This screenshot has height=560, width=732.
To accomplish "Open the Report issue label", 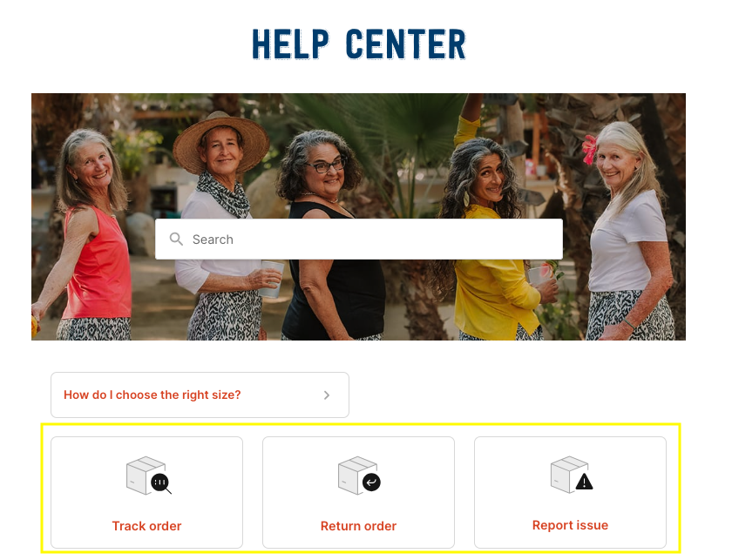I will click(570, 525).
